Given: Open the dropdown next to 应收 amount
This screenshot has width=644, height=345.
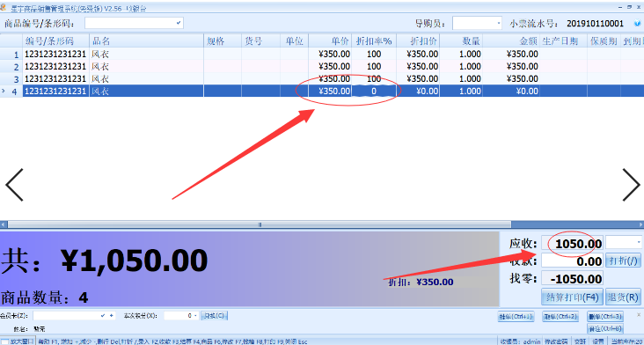Looking at the screenshot, I should tap(638, 243).
